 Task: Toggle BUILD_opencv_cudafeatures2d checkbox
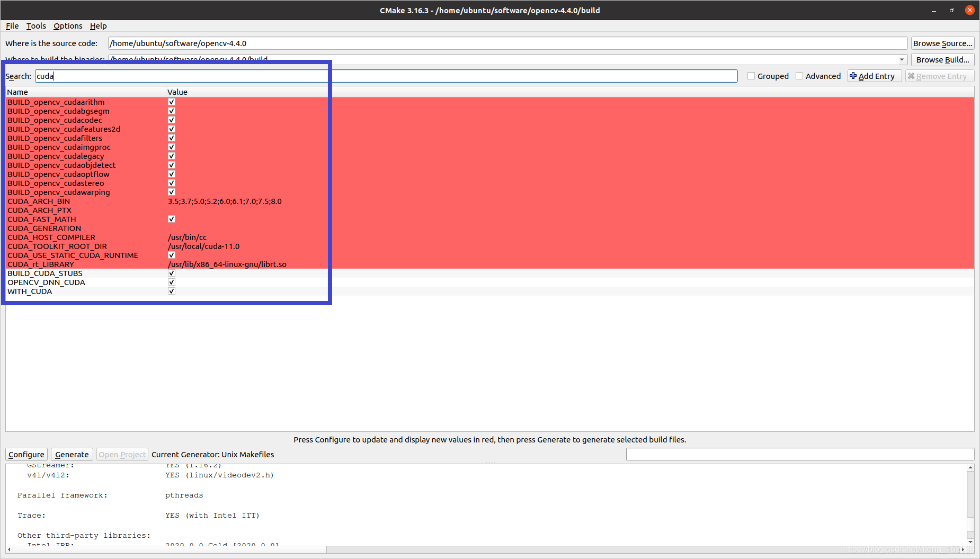(172, 129)
